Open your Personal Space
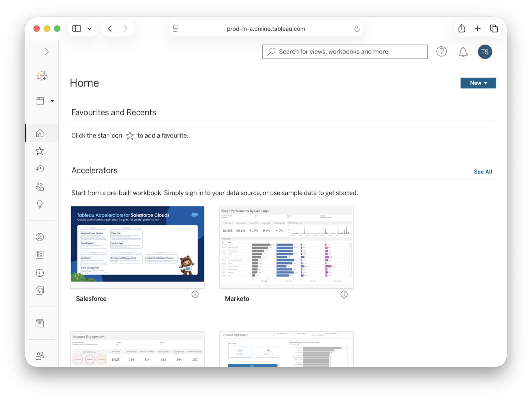 (x=40, y=237)
